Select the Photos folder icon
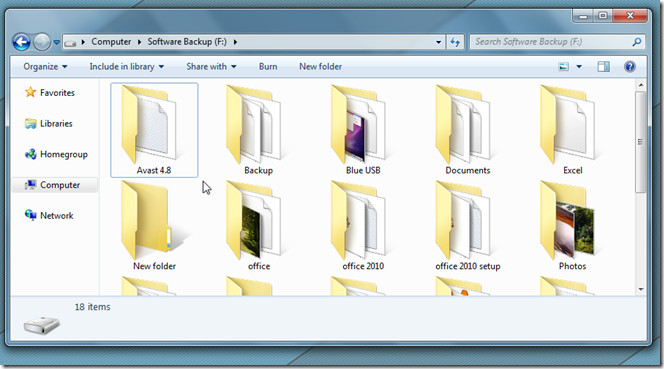Viewport: 664px width, 369px height. tap(568, 220)
